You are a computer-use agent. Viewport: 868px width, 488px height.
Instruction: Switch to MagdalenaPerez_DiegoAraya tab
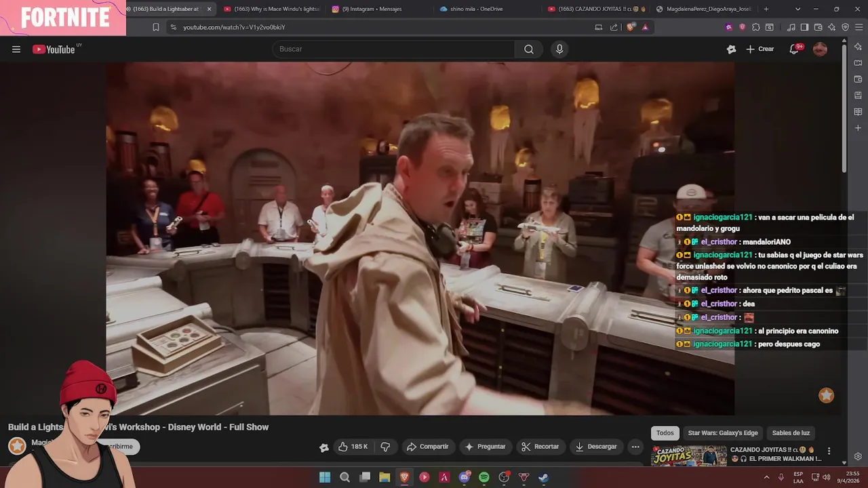coord(704,9)
